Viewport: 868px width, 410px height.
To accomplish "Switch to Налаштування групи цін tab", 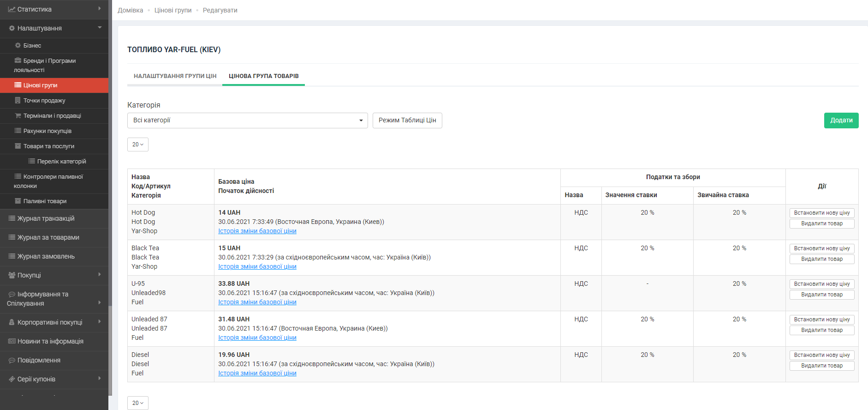I will (175, 76).
